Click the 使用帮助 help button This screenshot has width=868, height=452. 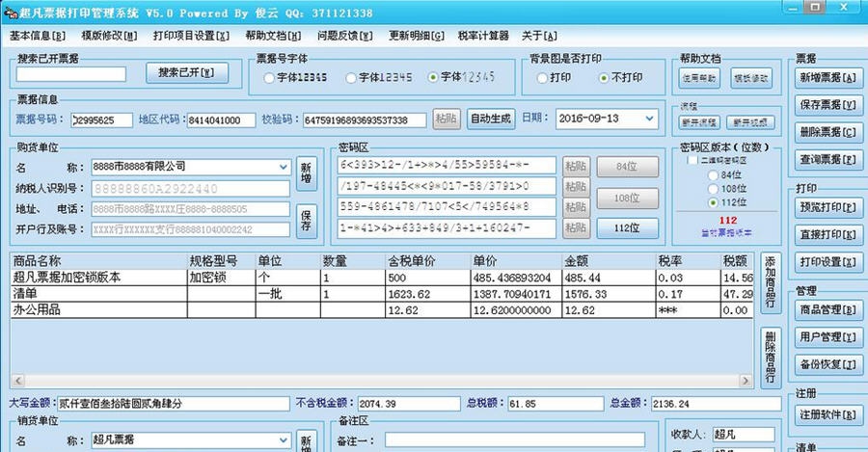(x=699, y=79)
